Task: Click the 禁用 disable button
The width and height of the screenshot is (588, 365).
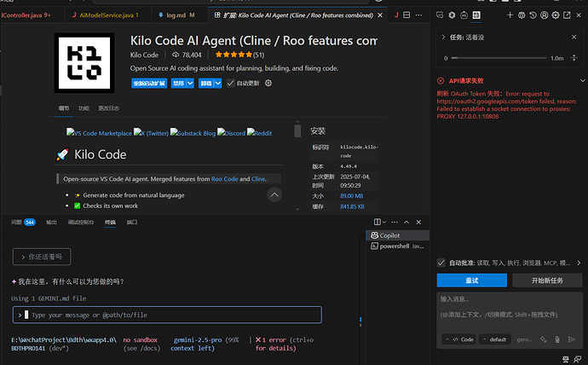Action: pyautogui.click(x=178, y=83)
